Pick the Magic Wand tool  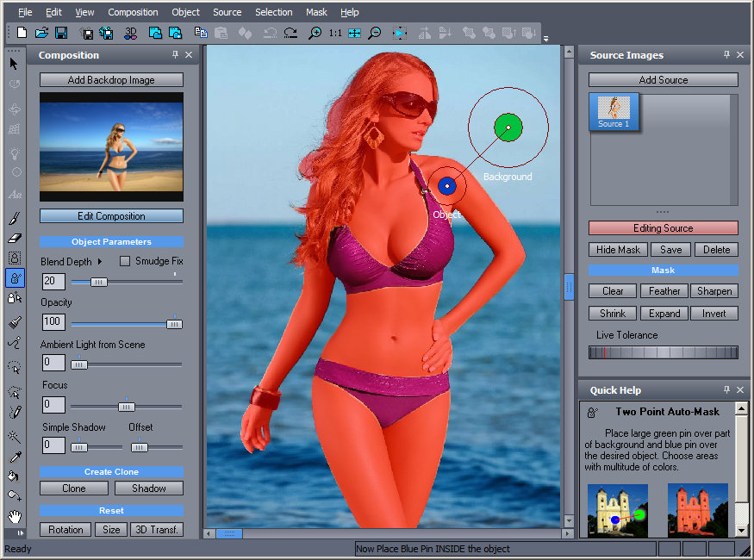pyautogui.click(x=15, y=437)
